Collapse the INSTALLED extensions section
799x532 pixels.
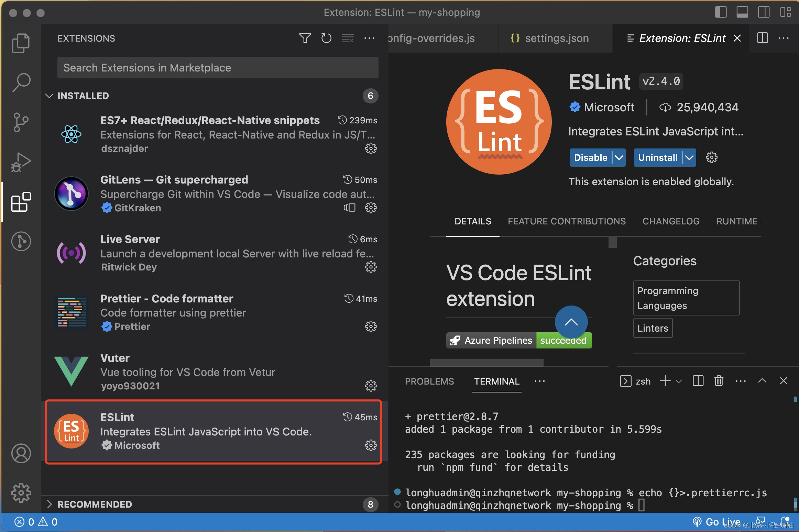50,96
